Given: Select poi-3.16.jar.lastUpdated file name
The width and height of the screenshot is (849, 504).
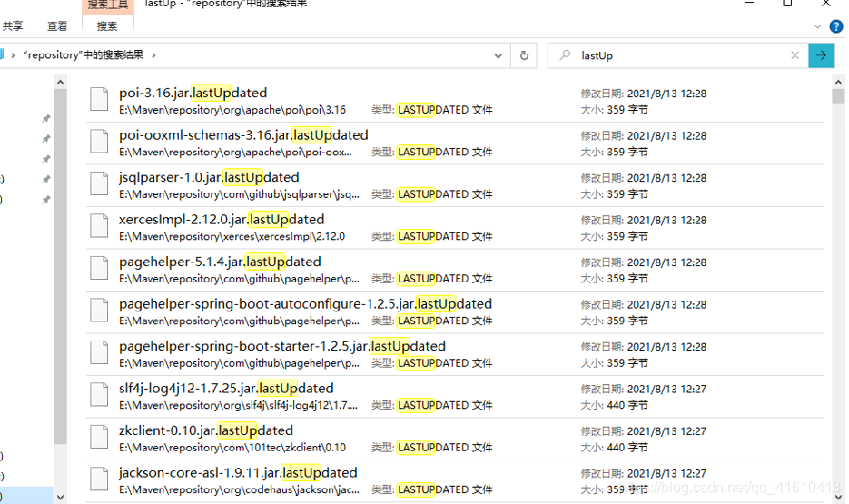Looking at the screenshot, I should 193,93.
